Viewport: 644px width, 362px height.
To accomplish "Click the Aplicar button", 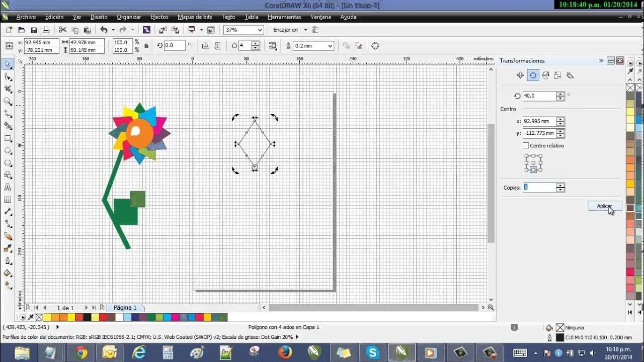I will click(x=604, y=206).
